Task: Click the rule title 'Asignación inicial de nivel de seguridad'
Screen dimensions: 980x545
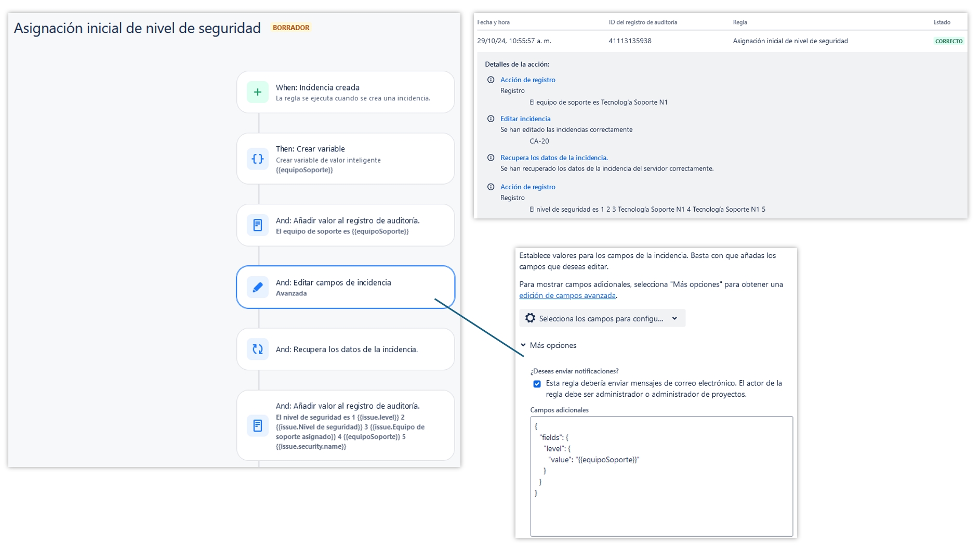Action: (x=137, y=28)
